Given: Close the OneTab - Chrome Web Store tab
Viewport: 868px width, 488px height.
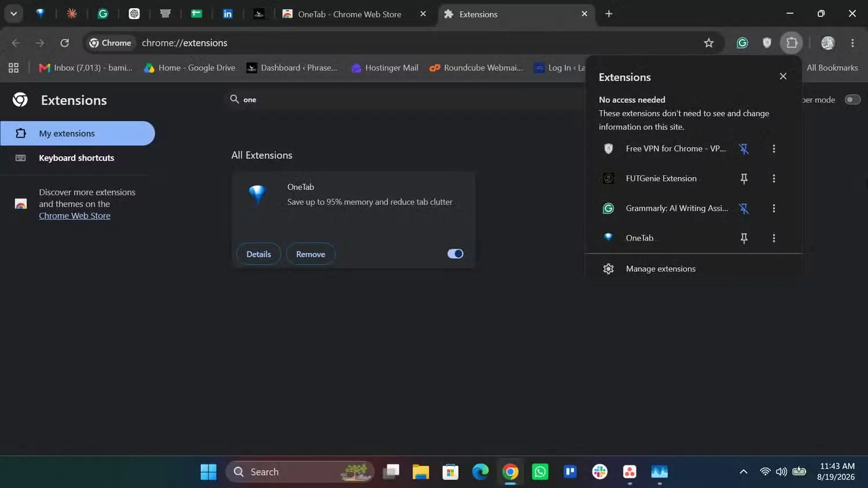Looking at the screenshot, I should (423, 14).
